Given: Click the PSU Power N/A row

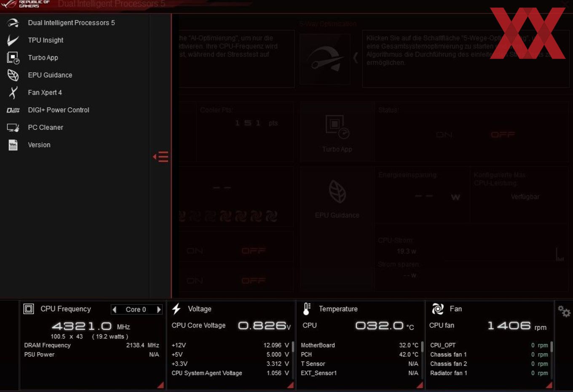Looking at the screenshot, I should point(91,355).
